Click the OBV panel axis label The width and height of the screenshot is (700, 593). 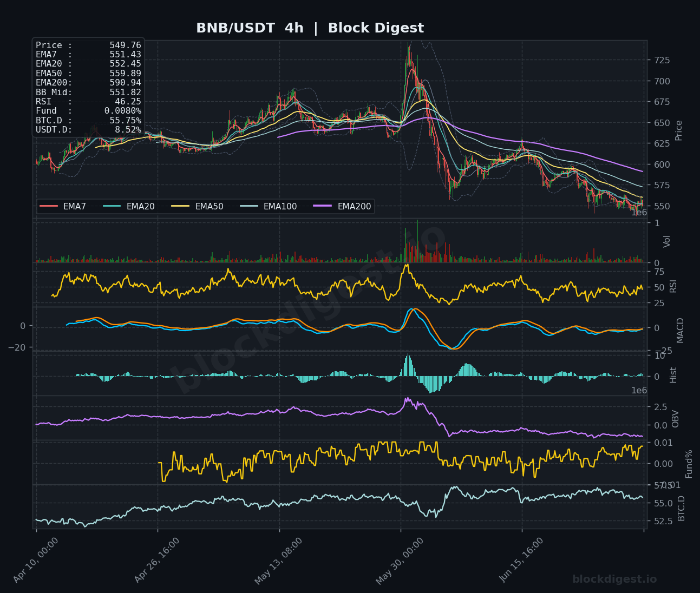(676, 418)
